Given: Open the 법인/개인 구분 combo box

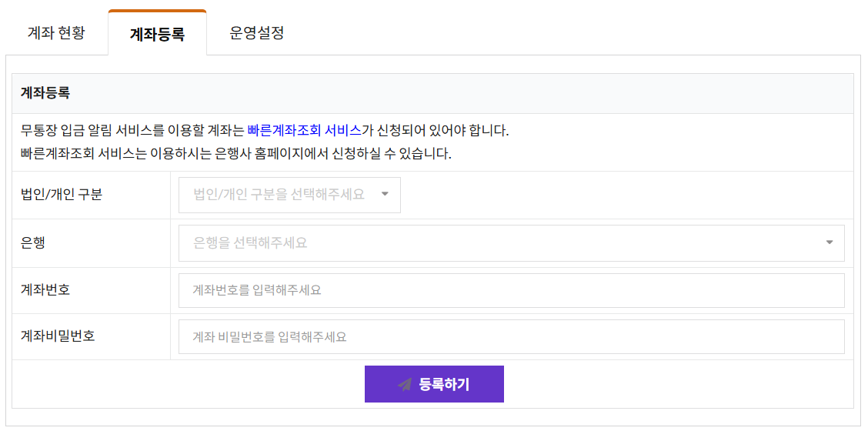Looking at the screenshot, I should [x=289, y=195].
